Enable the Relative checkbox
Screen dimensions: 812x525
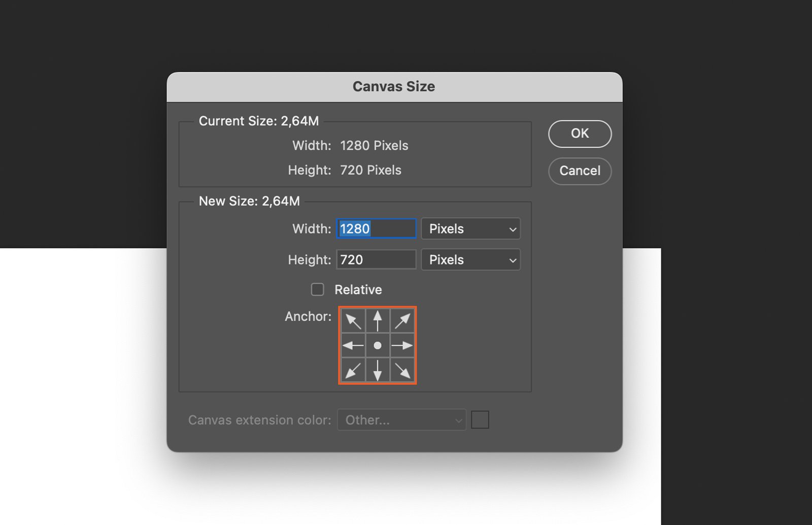[318, 289]
